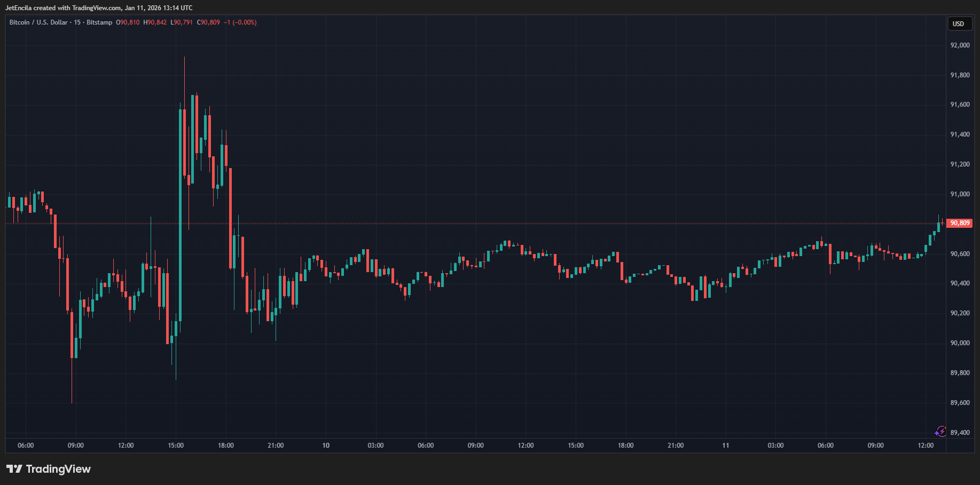Click the date marker 11 on time axis

[x=725, y=446]
